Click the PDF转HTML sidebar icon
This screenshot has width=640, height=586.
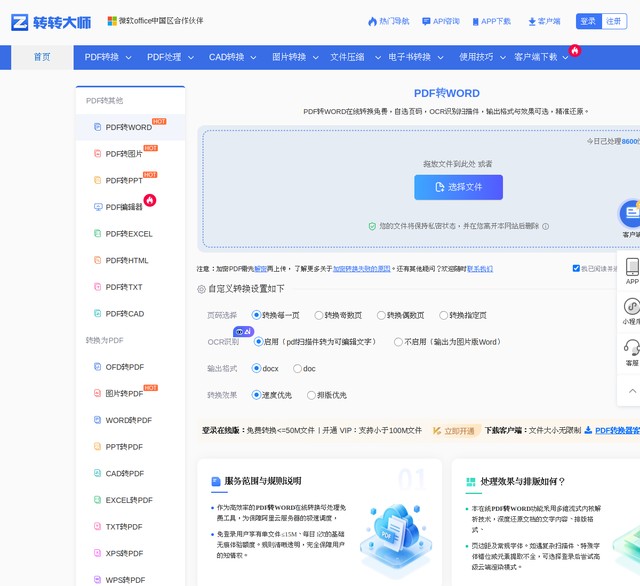98,260
